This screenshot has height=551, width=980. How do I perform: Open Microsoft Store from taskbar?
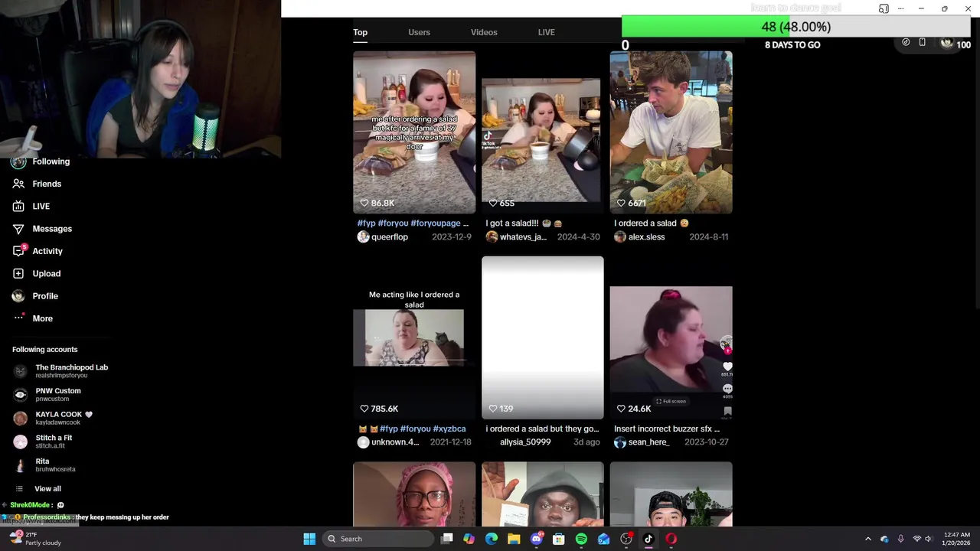559,539
